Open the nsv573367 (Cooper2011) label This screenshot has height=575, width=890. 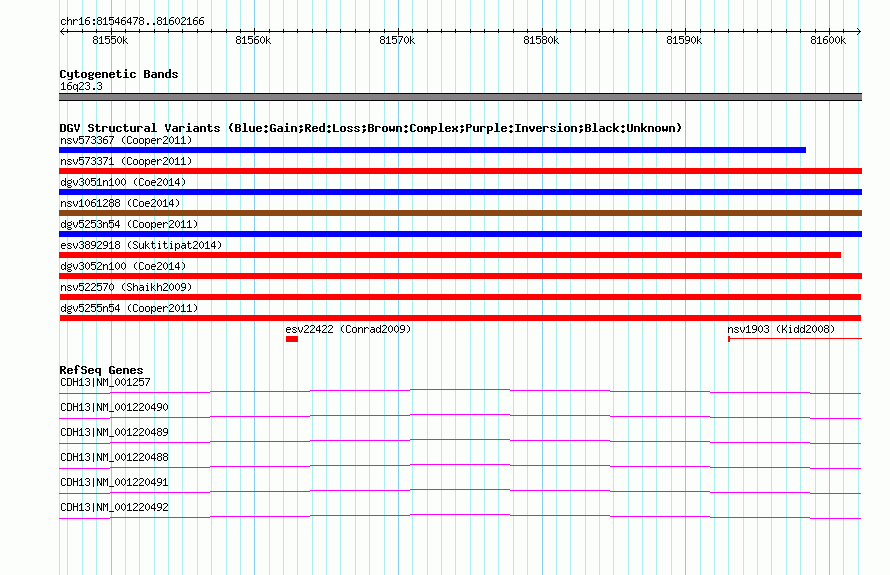coord(126,140)
